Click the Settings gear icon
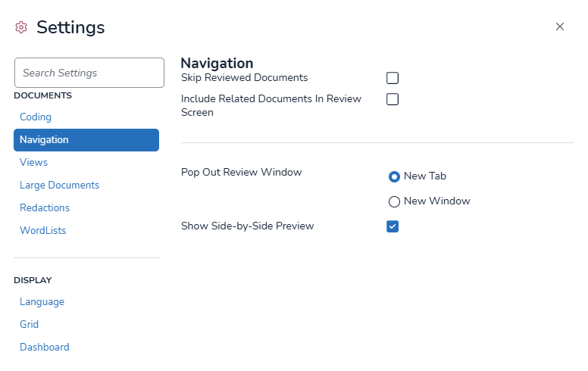588x371 pixels. click(x=21, y=28)
